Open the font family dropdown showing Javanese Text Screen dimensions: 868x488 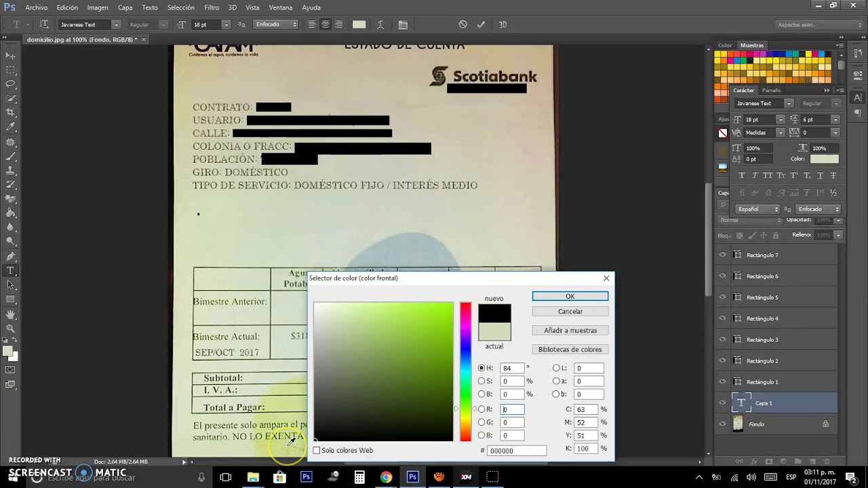click(88, 24)
